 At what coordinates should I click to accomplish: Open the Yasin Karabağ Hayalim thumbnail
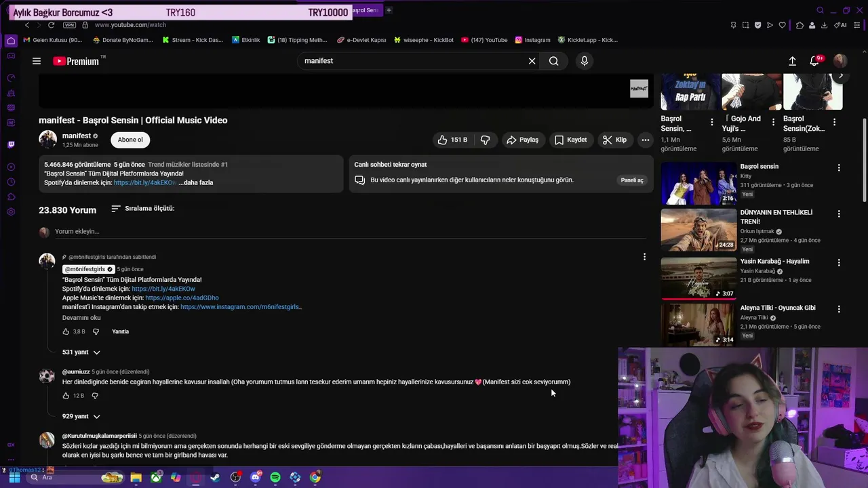(698, 277)
